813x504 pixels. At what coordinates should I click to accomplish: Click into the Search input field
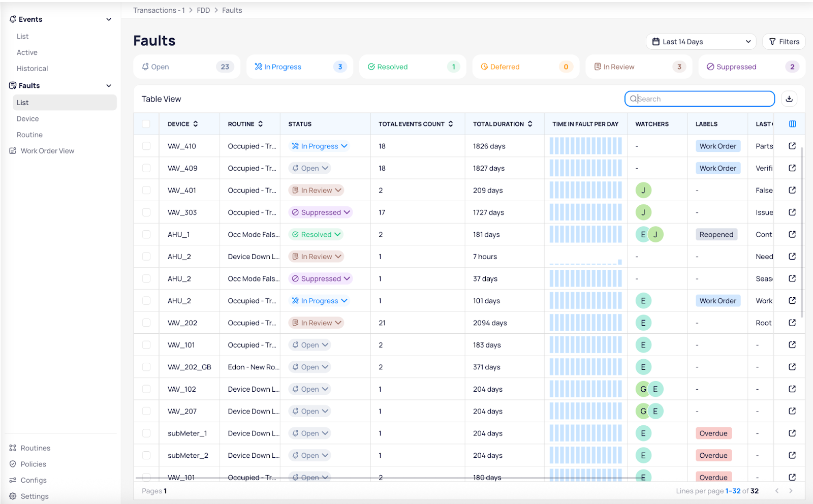[701, 99]
